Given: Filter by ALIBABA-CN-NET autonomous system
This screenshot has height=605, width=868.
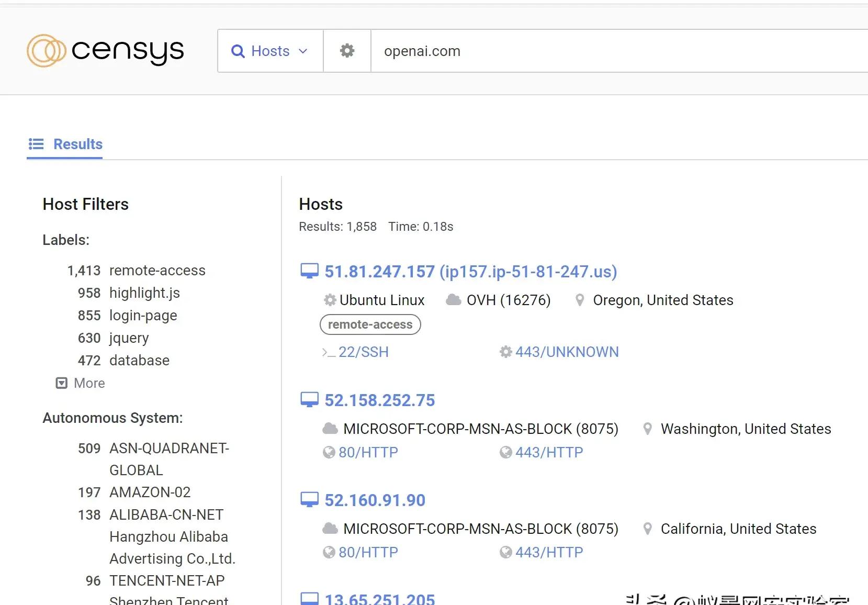Looking at the screenshot, I should coord(172,536).
